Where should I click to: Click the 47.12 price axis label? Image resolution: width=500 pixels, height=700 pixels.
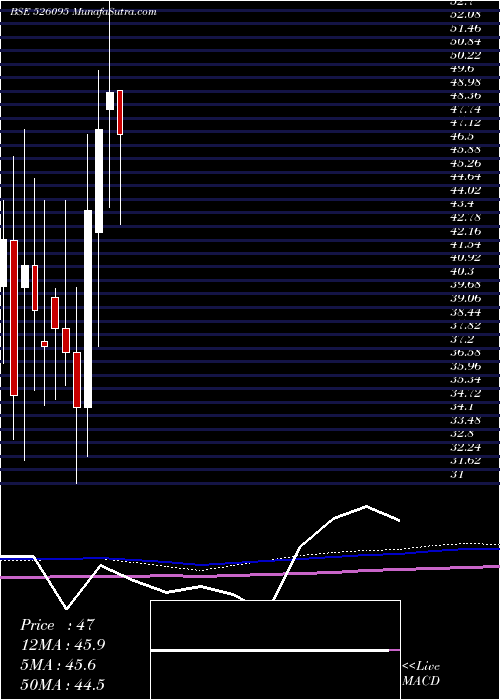465,122
